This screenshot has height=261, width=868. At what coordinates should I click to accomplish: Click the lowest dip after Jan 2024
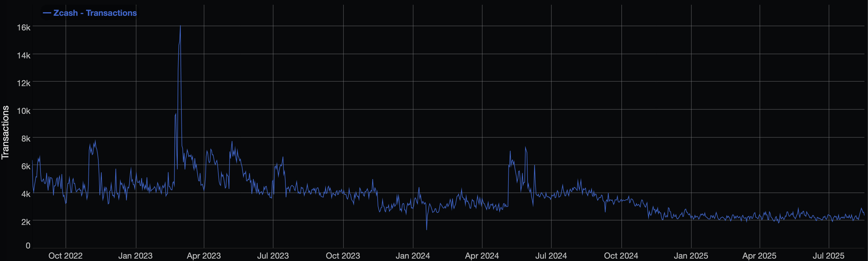(x=427, y=230)
